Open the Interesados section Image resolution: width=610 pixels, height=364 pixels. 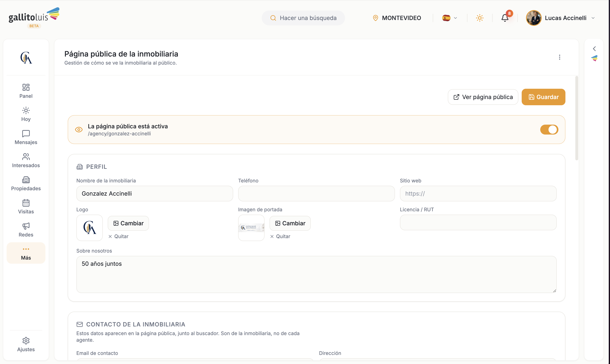tap(26, 160)
